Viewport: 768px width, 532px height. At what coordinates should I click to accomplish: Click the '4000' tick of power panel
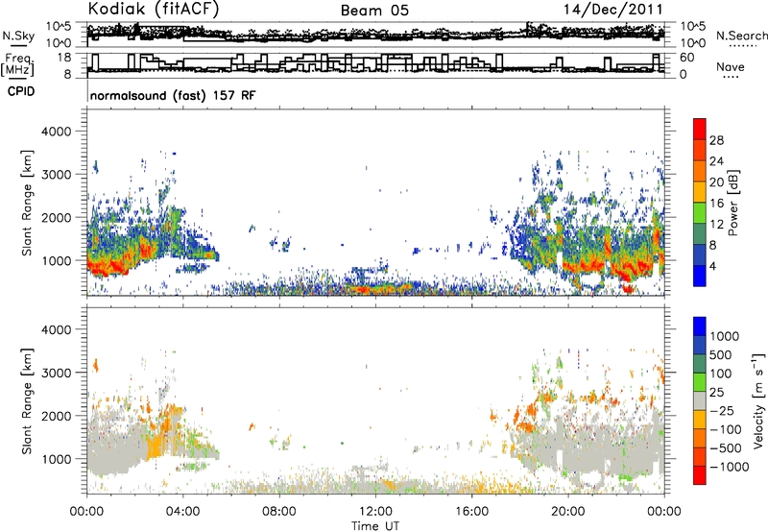[x=56, y=132]
